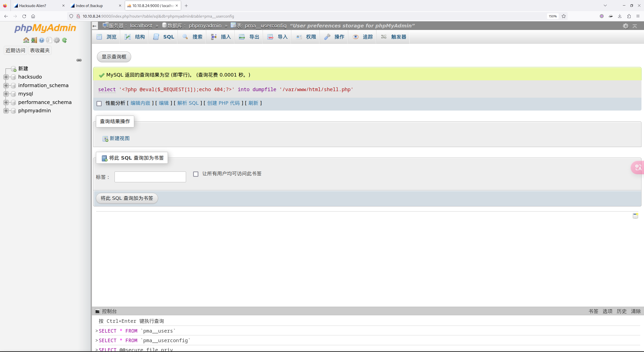Screen dimensions: 644x352
Task: Click the phpMyAdmin home icon in sidebar
Action: 26,40
